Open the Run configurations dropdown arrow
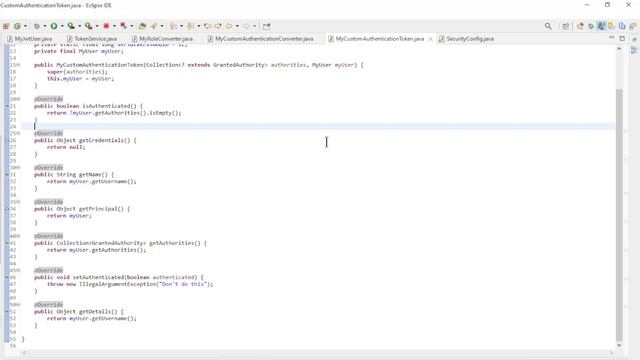The image size is (640, 360). 62,26
